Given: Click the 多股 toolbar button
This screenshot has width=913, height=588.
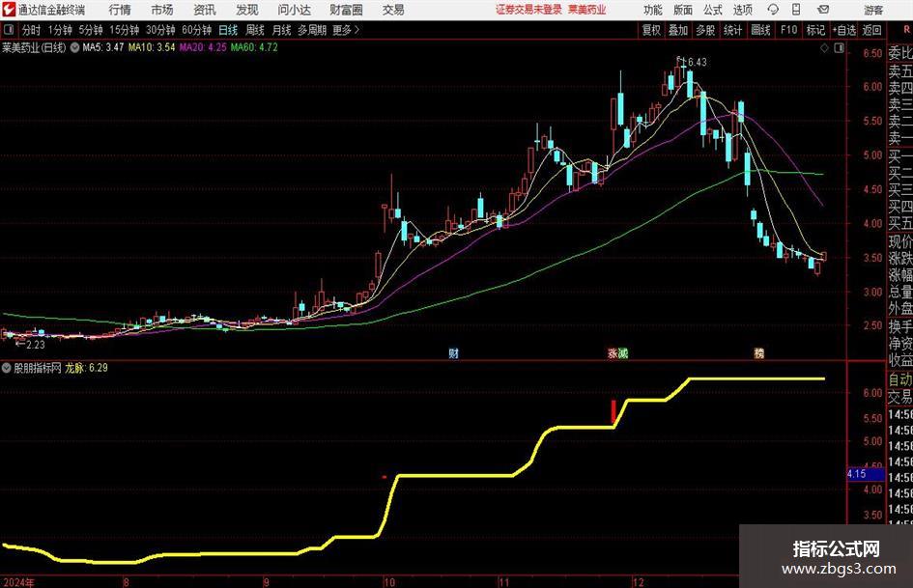Looking at the screenshot, I should click(x=705, y=30).
